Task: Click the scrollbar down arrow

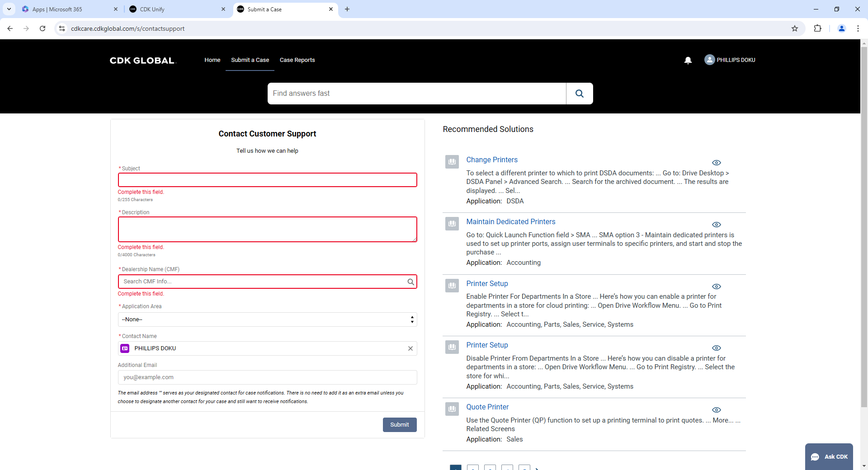Action: (x=864, y=466)
